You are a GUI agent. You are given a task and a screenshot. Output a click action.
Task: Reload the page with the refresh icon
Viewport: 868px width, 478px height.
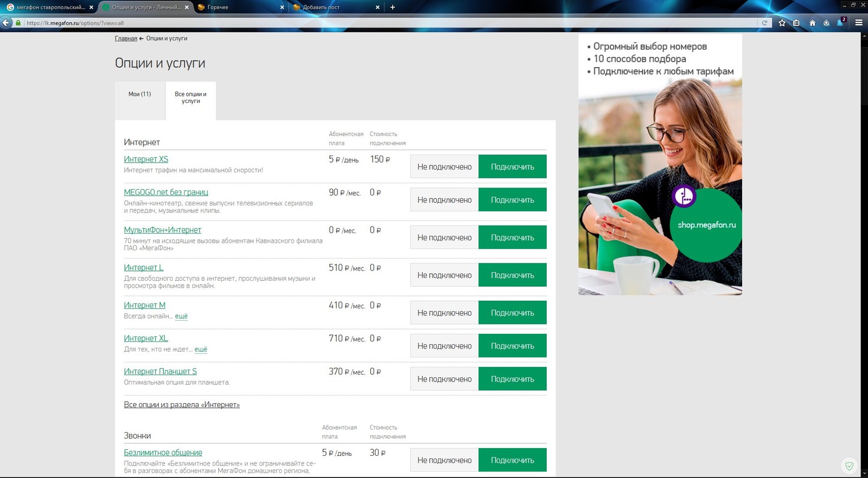(x=764, y=23)
